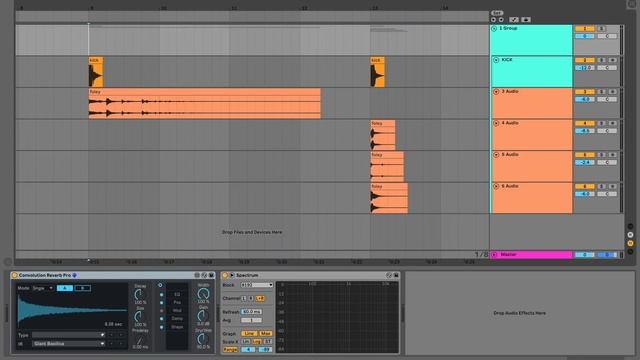Select the long foley clip on 3 Audio

pyautogui.click(x=204, y=104)
